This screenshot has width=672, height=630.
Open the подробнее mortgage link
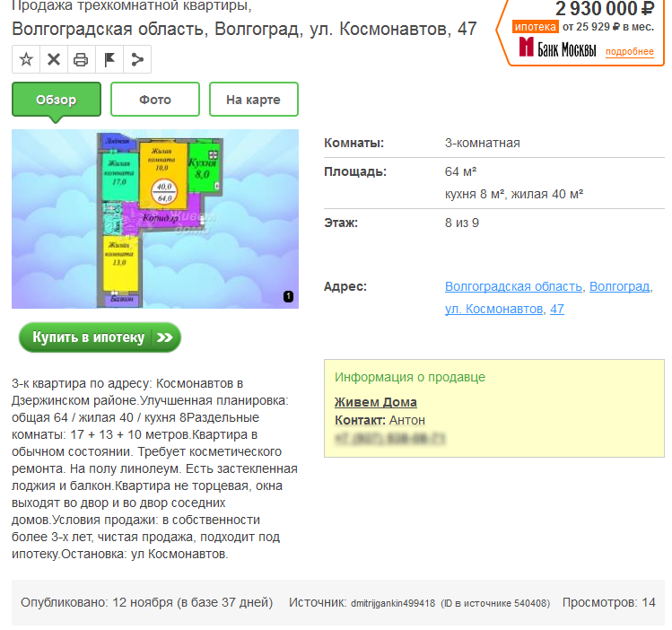[630, 51]
